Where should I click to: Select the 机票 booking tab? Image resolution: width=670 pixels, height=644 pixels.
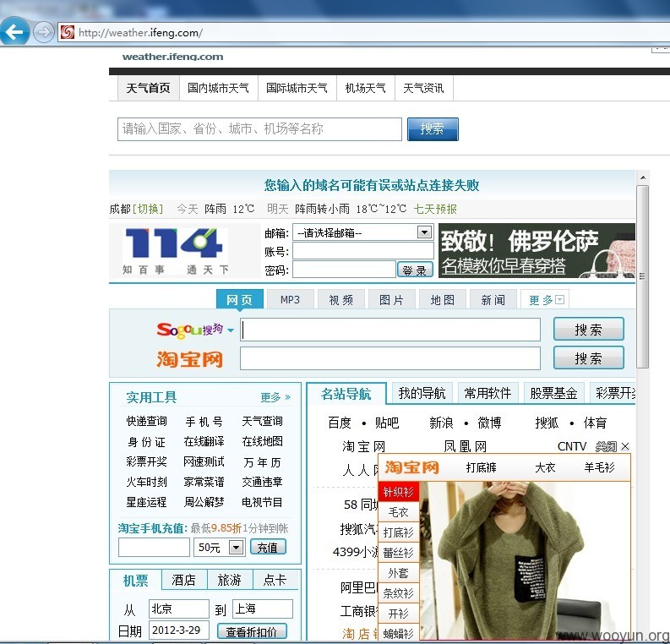coord(136,580)
